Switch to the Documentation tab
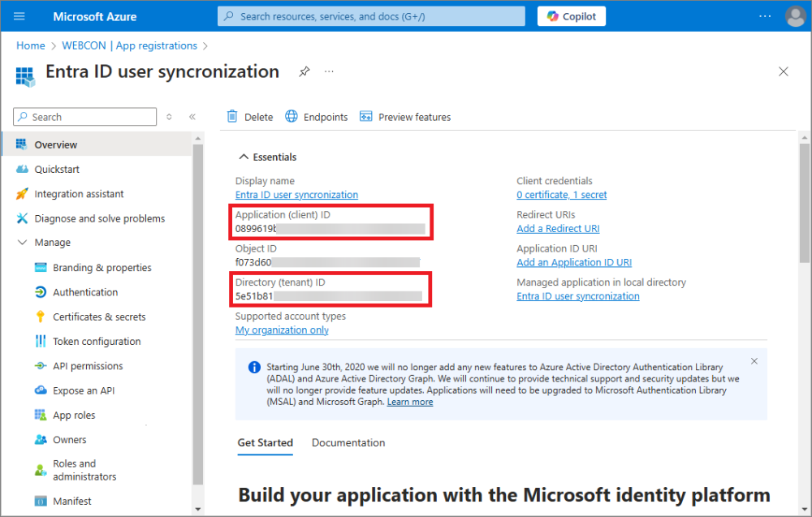Image resolution: width=812 pixels, height=517 pixels. point(348,442)
